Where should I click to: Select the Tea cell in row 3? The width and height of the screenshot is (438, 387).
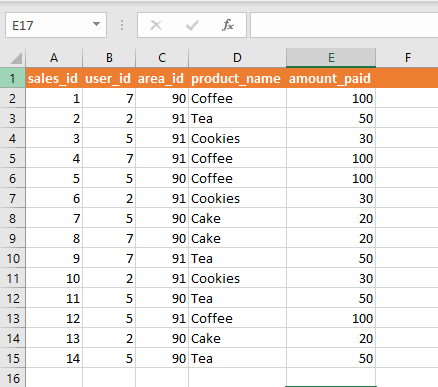(x=237, y=118)
